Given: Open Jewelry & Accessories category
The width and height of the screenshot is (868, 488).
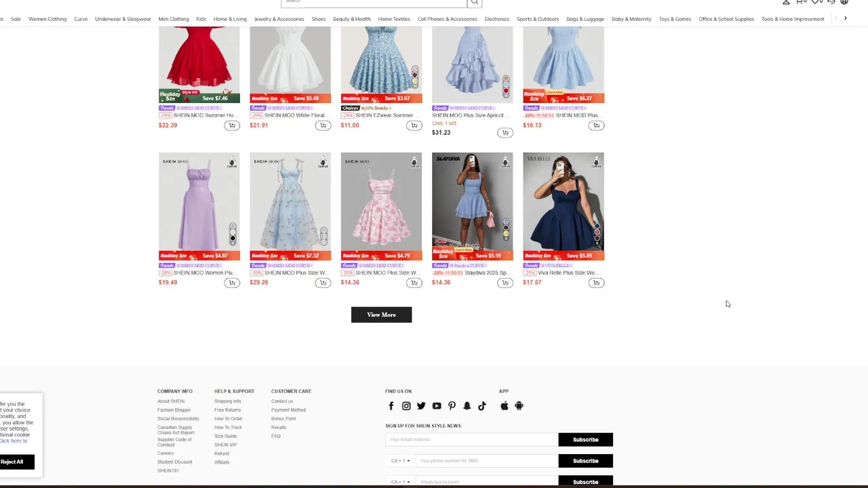Looking at the screenshot, I should tap(279, 19).
